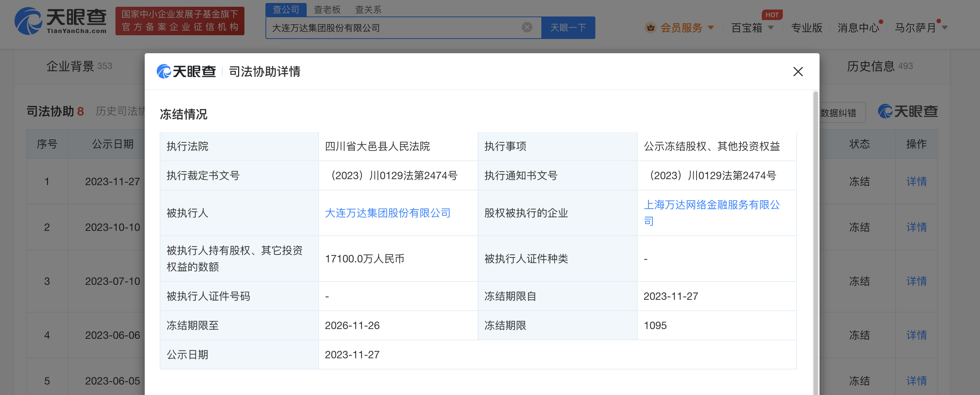This screenshot has width=980, height=395.
Task: Click the 执行裁定书文号 value （2023）川0129法第2474号
Action: pyautogui.click(x=392, y=176)
